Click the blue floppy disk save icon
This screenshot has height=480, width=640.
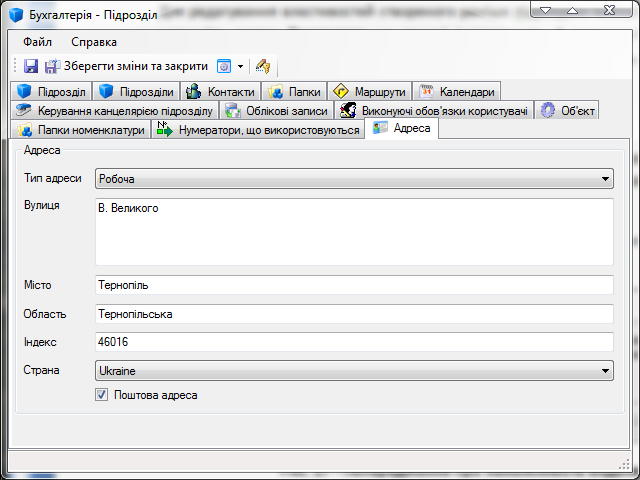click(31, 66)
